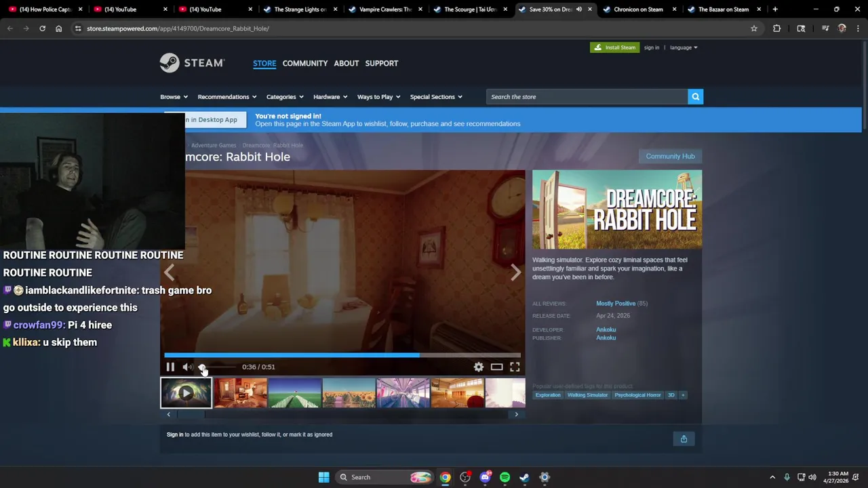Expand the Hardware dropdown
This screenshot has height=488, width=868.
click(330, 97)
